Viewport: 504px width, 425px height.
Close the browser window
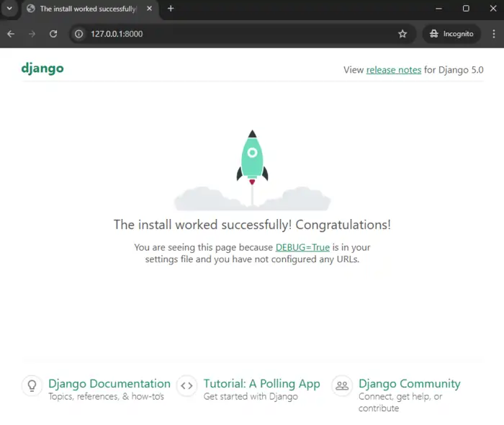[x=493, y=9]
